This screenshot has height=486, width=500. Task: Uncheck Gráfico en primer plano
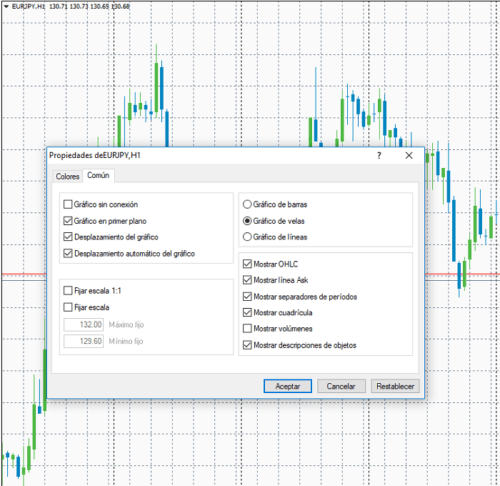click(68, 221)
